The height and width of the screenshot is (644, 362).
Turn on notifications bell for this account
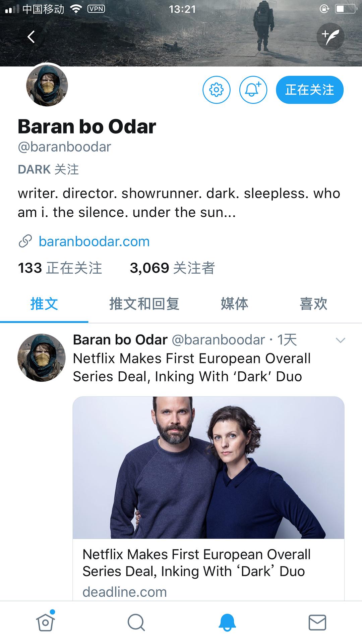click(x=253, y=90)
